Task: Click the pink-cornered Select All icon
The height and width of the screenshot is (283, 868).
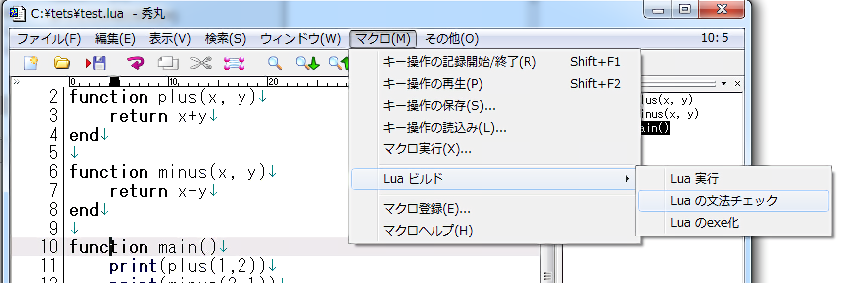Action: [x=234, y=63]
